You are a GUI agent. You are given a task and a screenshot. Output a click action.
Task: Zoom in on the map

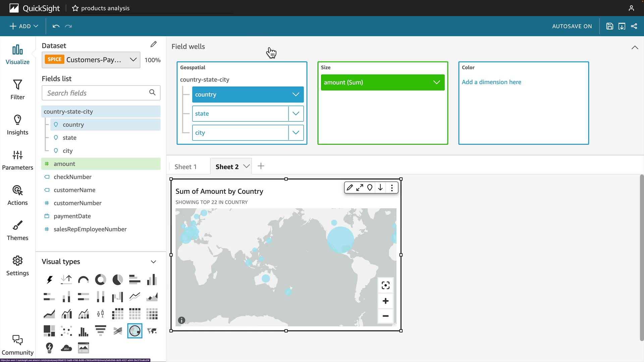pyautogui.click(x=385, y=301)
